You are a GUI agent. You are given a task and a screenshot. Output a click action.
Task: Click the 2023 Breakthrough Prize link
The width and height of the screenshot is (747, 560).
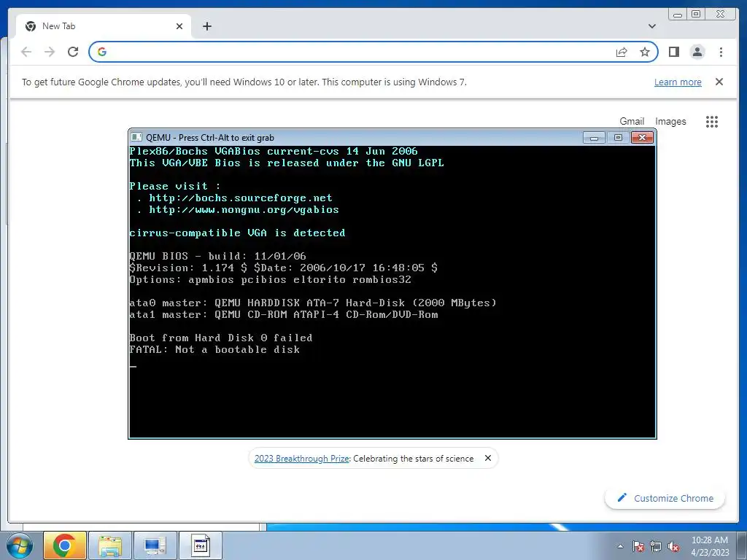[302, 459]
